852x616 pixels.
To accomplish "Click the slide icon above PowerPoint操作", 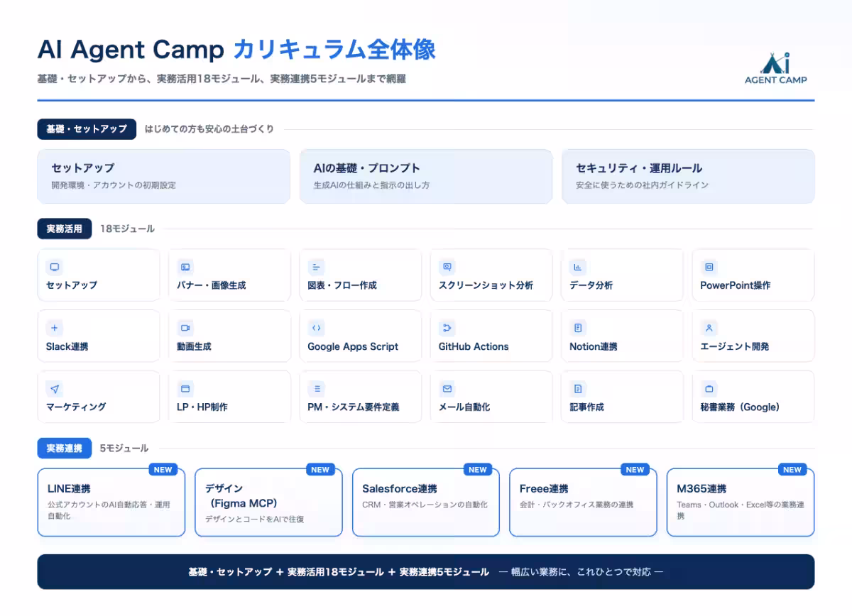I will pyautogui.click(x=709, y=267).
